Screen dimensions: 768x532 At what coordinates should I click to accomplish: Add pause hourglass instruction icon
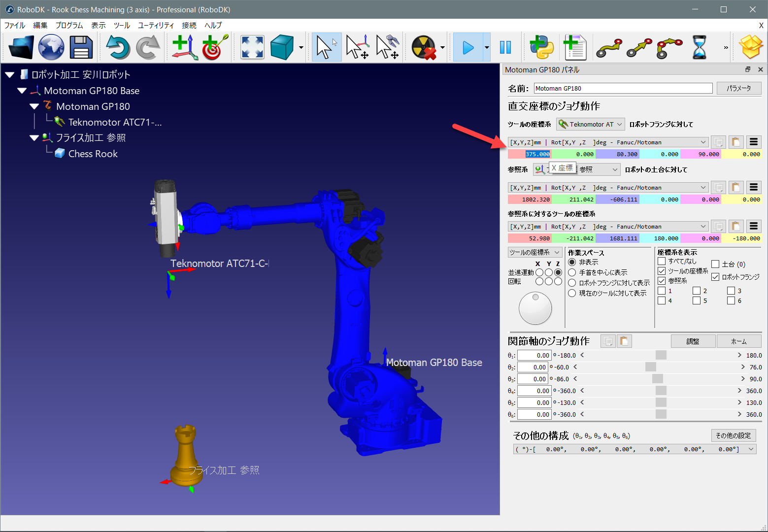pos(699,47)
